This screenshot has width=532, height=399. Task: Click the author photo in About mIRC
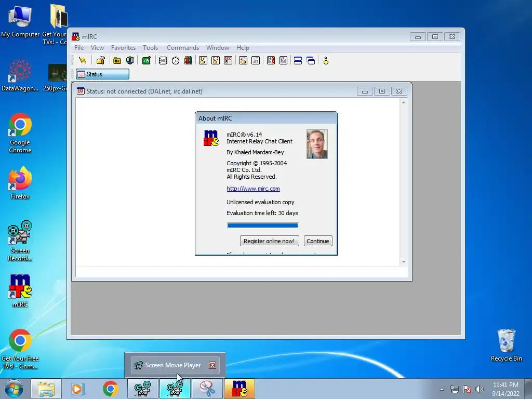pyautogui.click(x=317, y=144)
